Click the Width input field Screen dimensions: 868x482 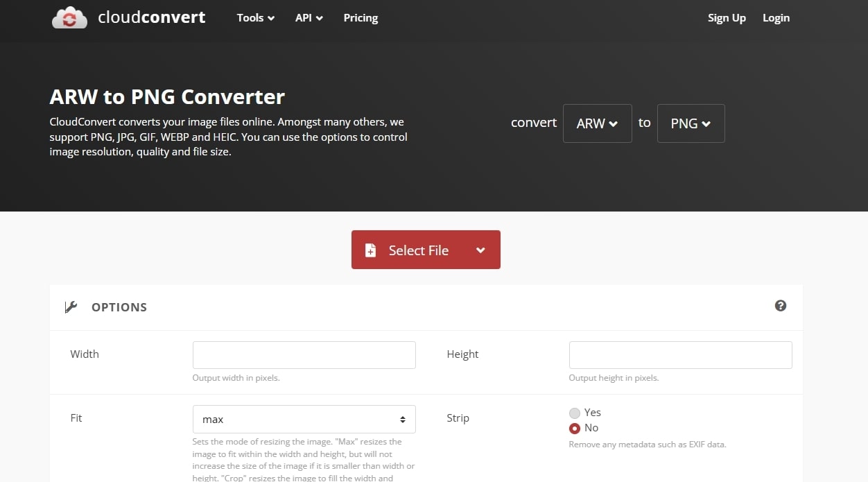(304, 354)
